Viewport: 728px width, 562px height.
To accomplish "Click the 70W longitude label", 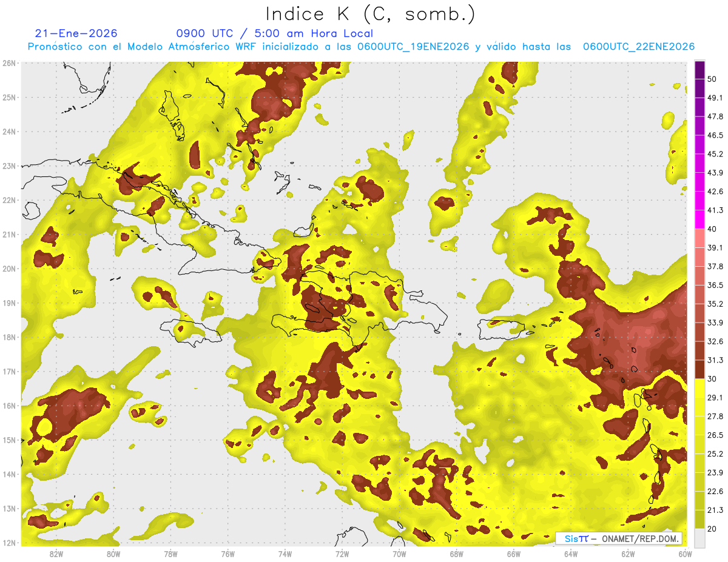I will click(x=399, y=554).
